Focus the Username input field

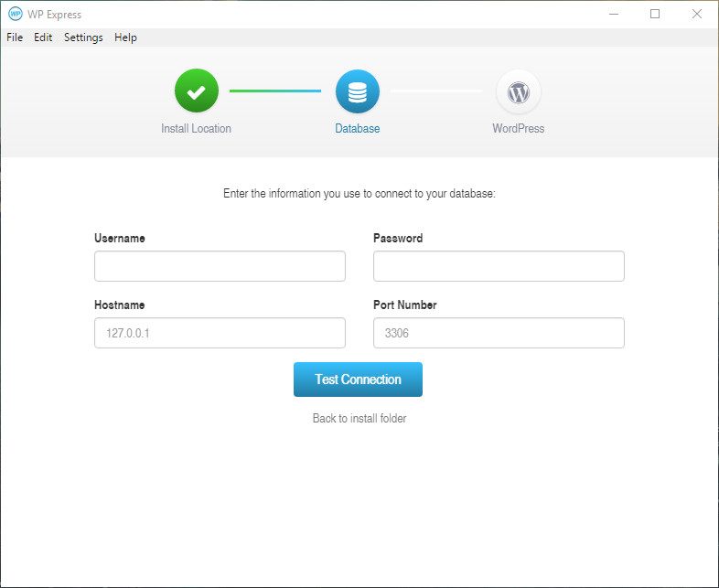click(220, 266)
